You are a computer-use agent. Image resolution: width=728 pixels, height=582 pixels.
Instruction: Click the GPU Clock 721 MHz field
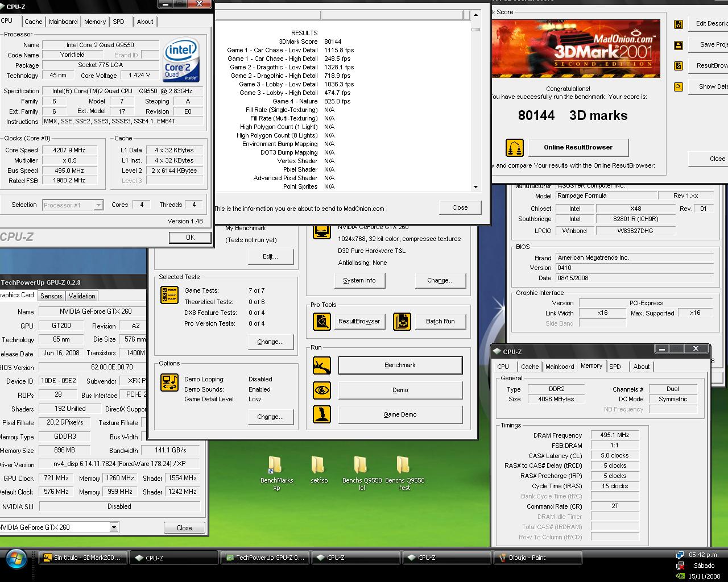tap(56, 478)
